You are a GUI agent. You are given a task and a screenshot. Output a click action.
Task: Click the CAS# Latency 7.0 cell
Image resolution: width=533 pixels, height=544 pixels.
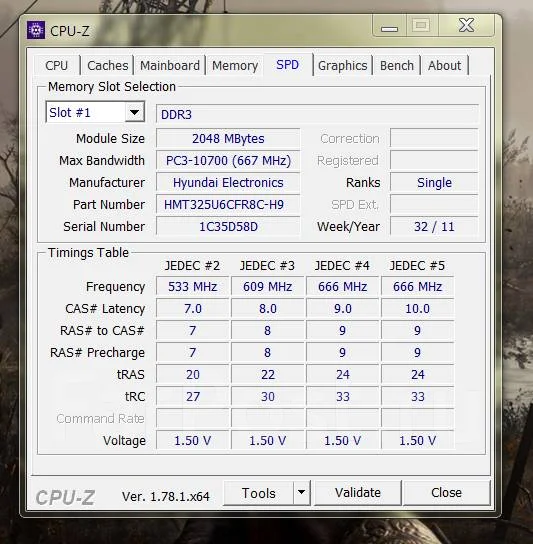click(193, 308)
